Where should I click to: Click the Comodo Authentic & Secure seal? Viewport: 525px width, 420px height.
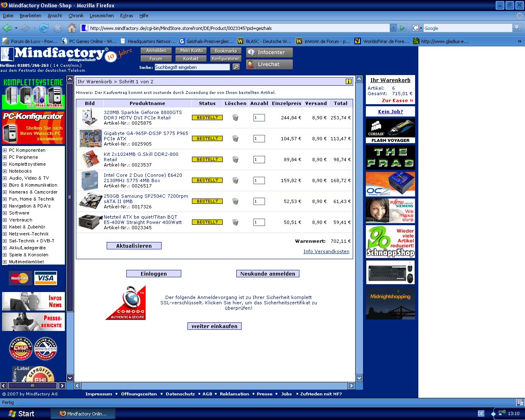126,303
